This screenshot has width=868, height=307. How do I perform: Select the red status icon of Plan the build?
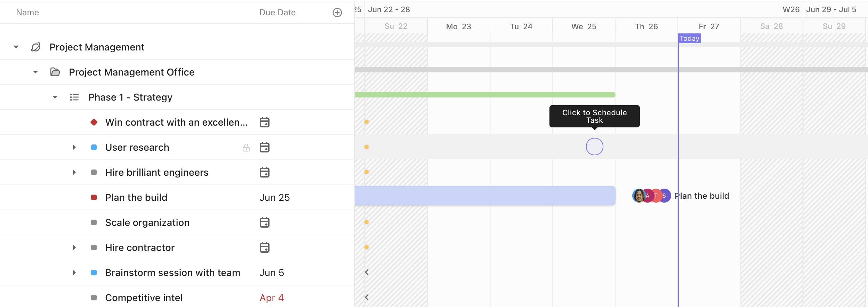click(x=94, y=197)
